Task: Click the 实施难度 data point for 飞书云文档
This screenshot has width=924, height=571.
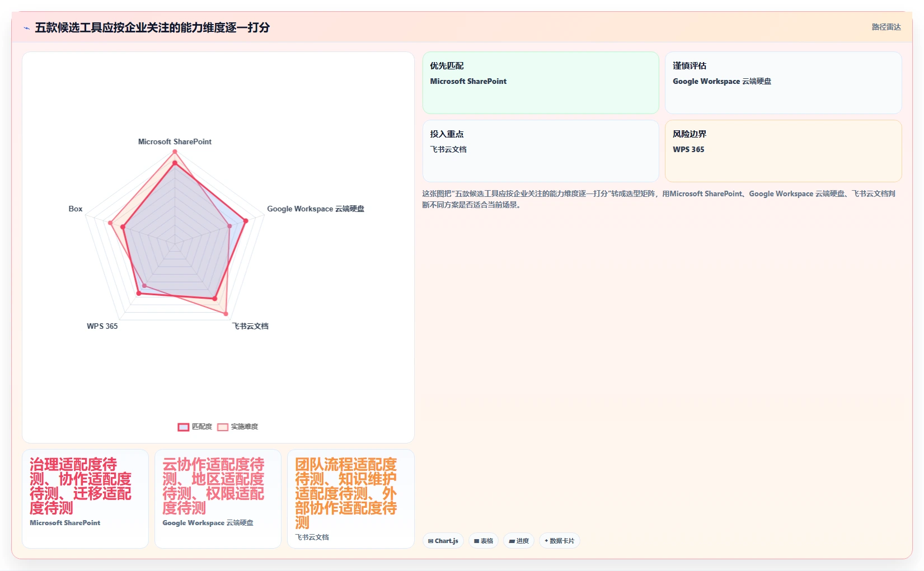Action: (x=226, y=313)
